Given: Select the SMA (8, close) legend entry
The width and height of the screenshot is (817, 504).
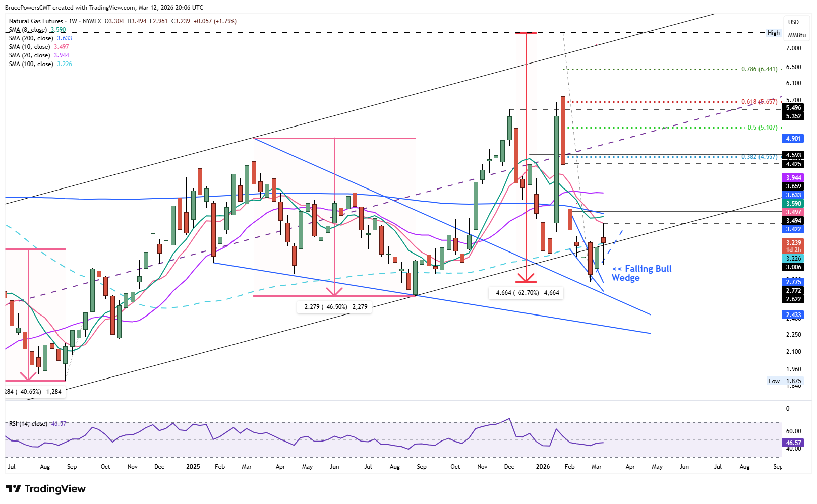Looking at the screenshot, I should click(37, 30).
